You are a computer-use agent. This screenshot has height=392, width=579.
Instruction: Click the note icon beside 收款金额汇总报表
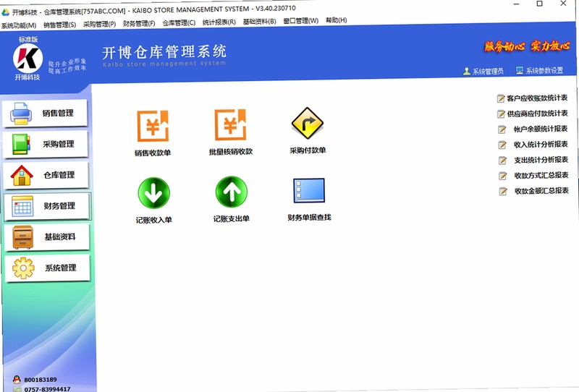coord(503,192)
